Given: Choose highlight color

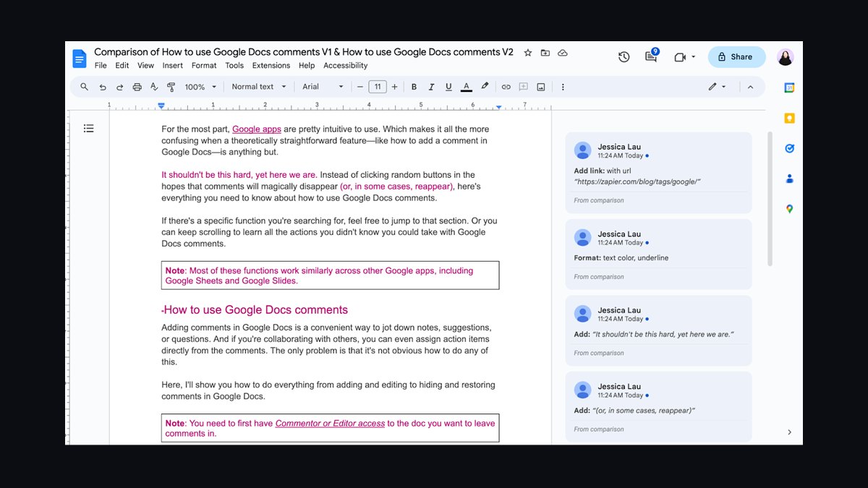Looking at the screenshot, I should click(x=485, y=87).
